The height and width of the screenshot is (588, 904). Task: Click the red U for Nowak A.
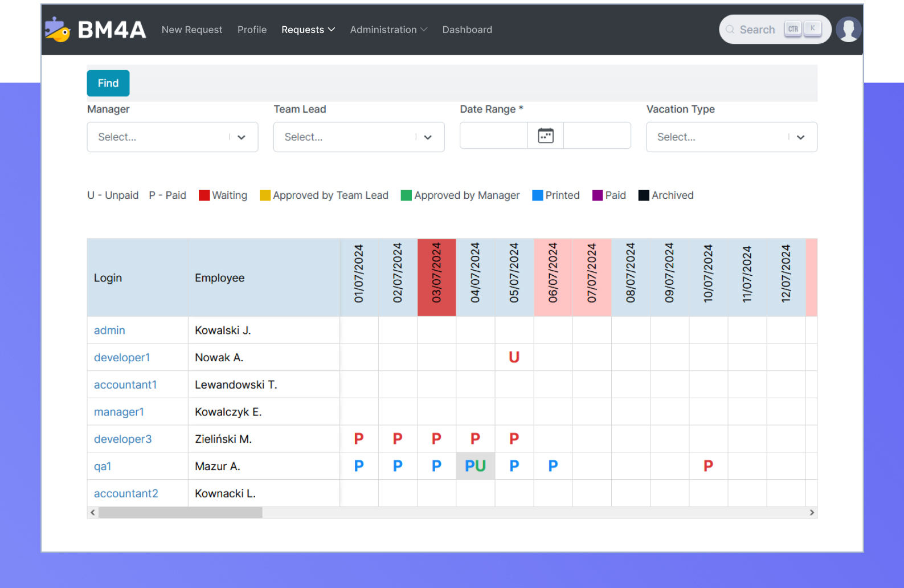(x=514, y=357)
